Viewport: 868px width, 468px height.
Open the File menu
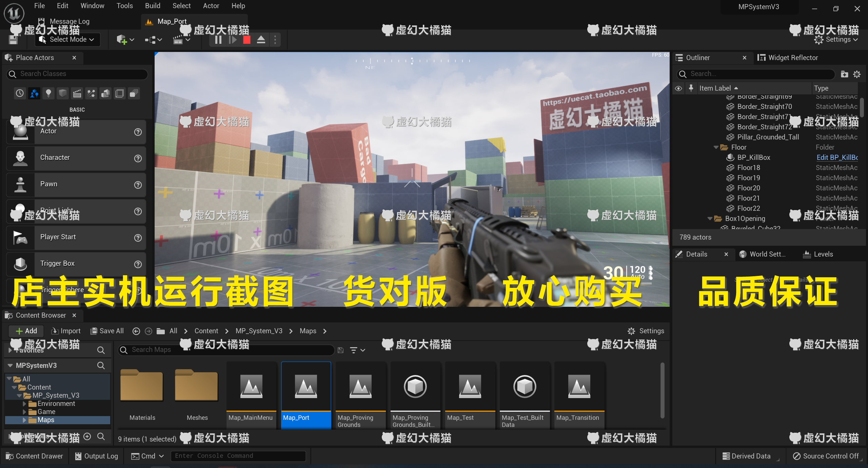tap(39, 6)
